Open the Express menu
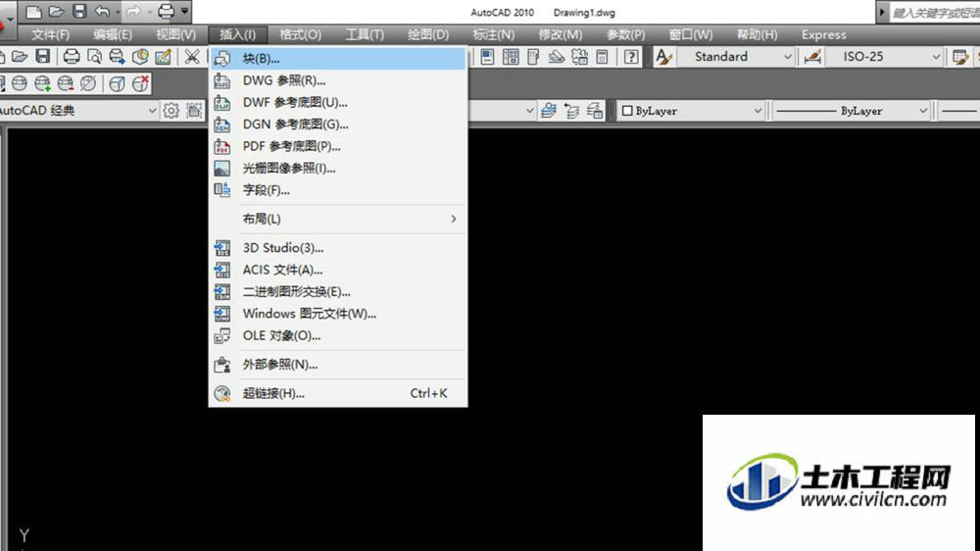This screenshot has height=551, width=980. [x=824, y=35]
